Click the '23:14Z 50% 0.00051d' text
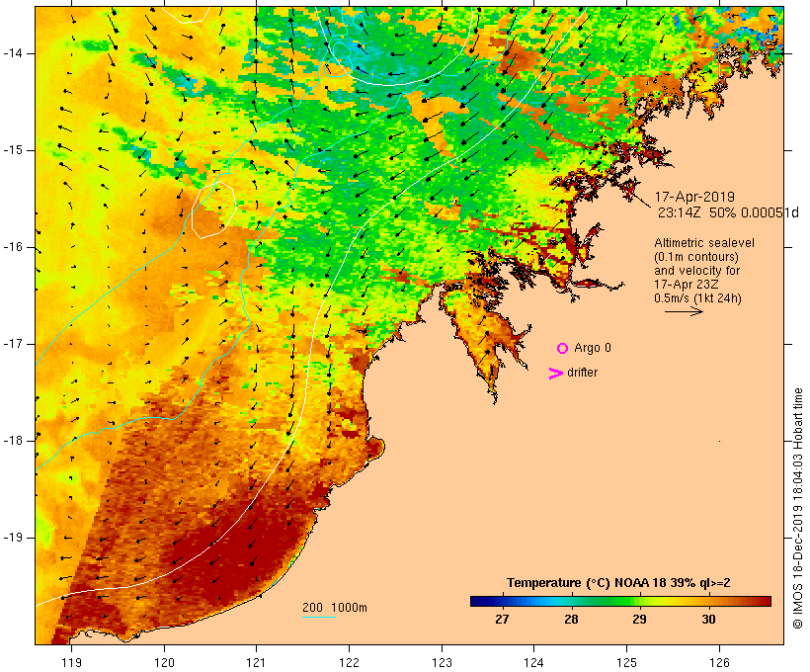810x672 pixels. pyautogui.click(x=728, y=212)
